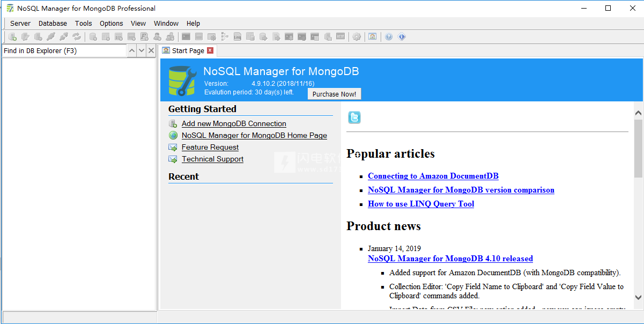
Task: Click the Evalution period 30 day(s) left text
Action: tap(249, 92)
